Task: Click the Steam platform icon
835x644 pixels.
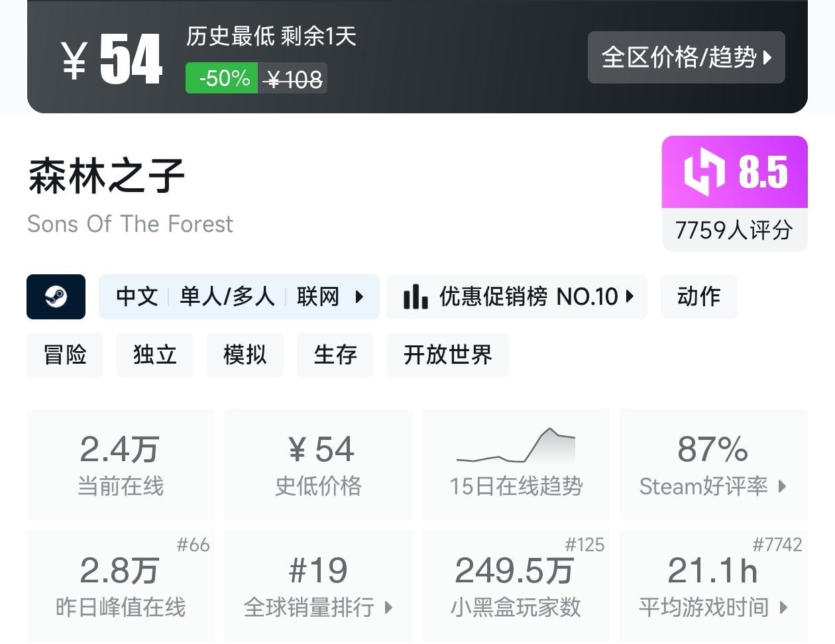Action: (56, 297)
